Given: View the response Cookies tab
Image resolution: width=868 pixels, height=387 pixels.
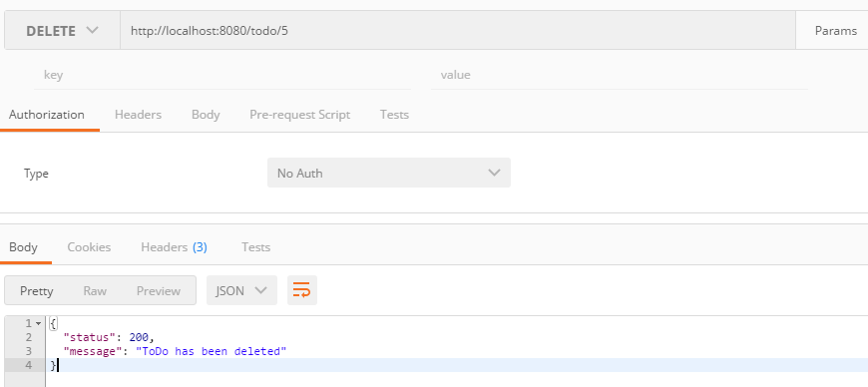Looking at the screenshot, I should (x=89, y=247).
